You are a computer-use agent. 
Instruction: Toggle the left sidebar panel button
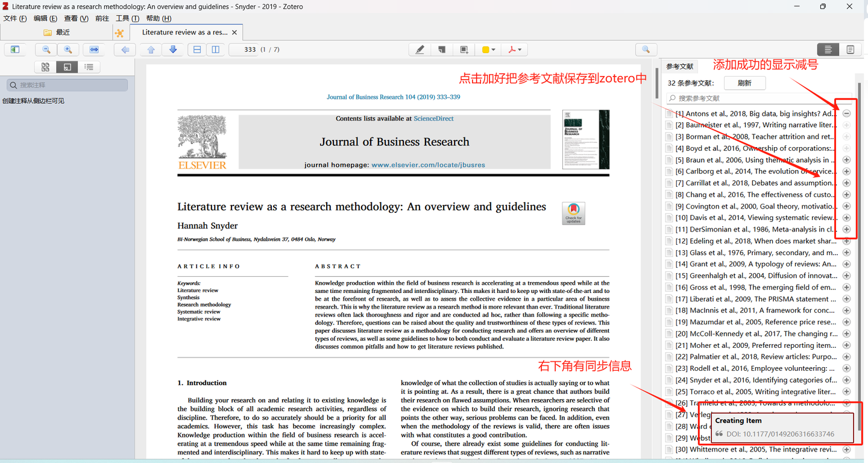tap(15, 49)
